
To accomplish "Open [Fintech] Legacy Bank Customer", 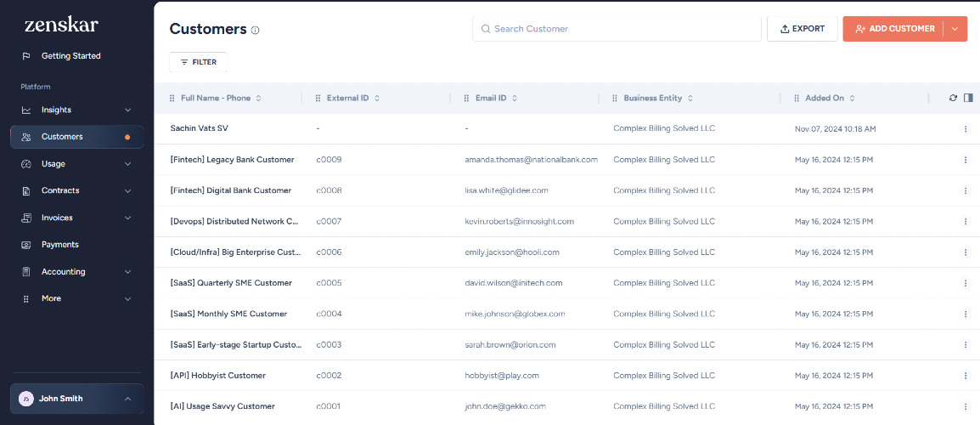I will (x=232, y=160).
